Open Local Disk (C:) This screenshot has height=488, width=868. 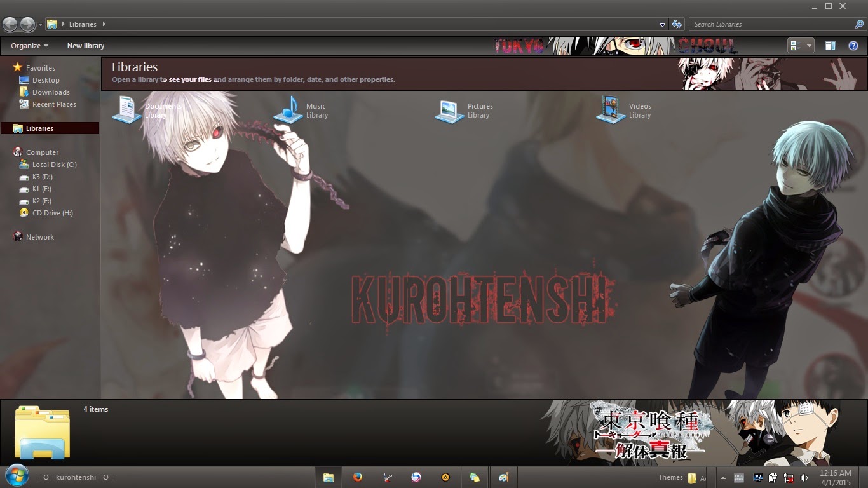click(x=54, y=165)
